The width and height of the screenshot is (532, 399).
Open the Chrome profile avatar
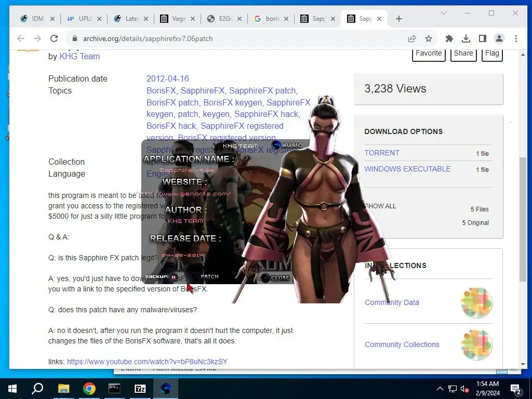tap(499, 38)
